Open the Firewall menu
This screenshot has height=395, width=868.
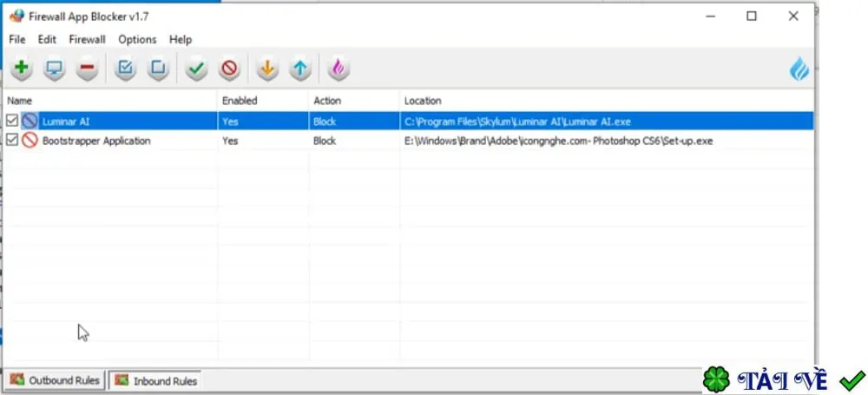(x=87, y=39)
